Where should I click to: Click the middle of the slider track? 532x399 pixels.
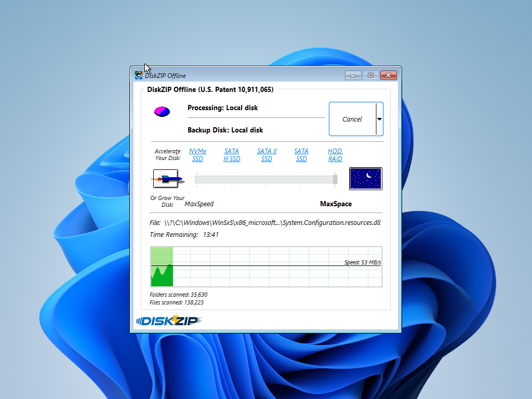[x=266, y=179]
